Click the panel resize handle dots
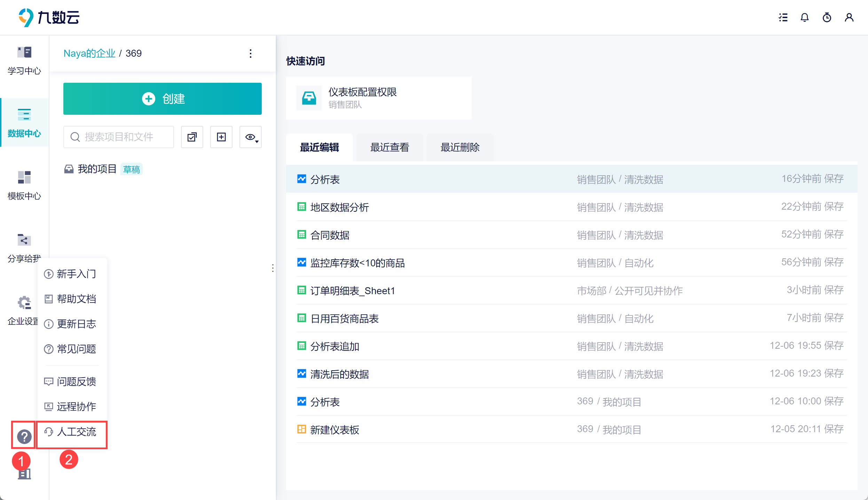The height and width of the screenshot is (500, 868). (273, 268)
